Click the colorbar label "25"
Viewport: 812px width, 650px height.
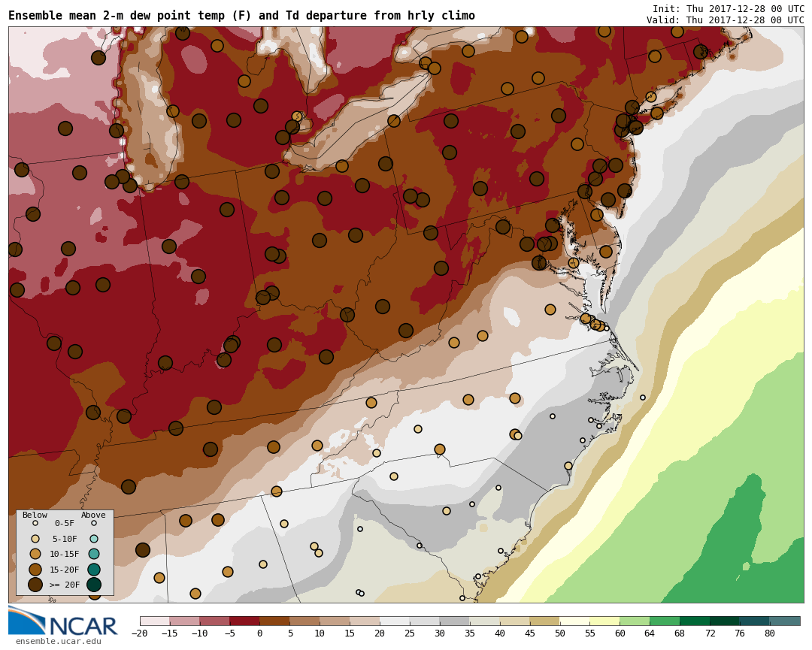pos(411,633)
